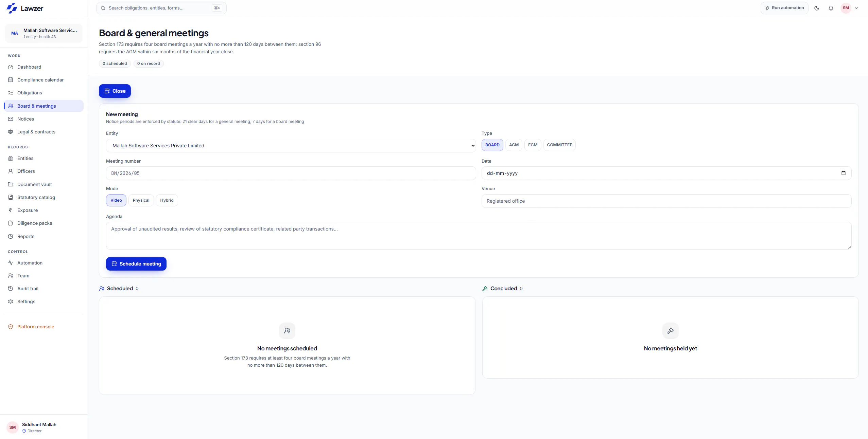Click the Automation pulse icon
Screen dimensions: 868x439
click(x=11, y=263)
